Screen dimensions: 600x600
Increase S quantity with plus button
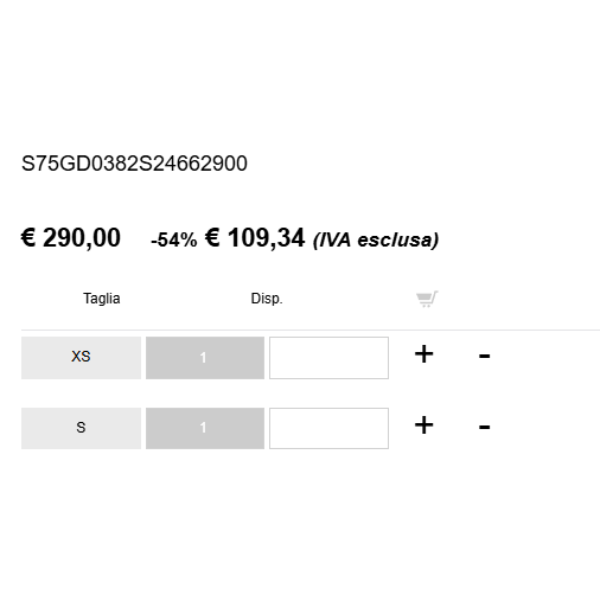pyautogui.click(x=424, y=425)
